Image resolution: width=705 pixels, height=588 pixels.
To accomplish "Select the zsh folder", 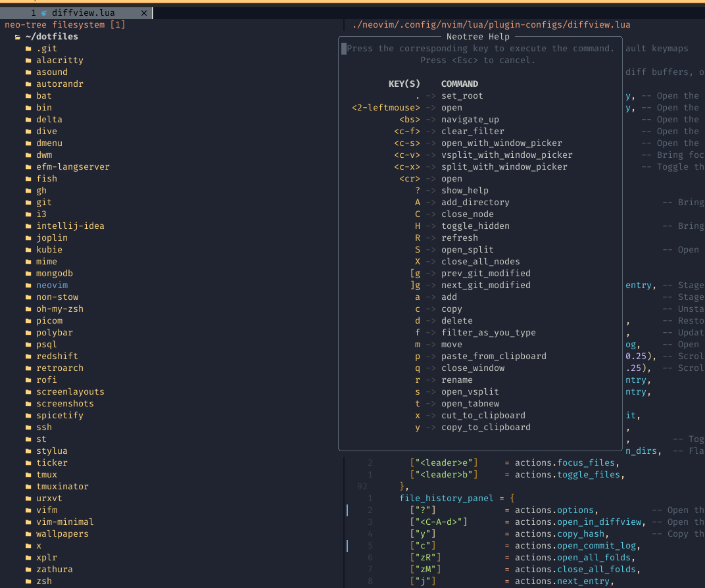I will point(44,581).
